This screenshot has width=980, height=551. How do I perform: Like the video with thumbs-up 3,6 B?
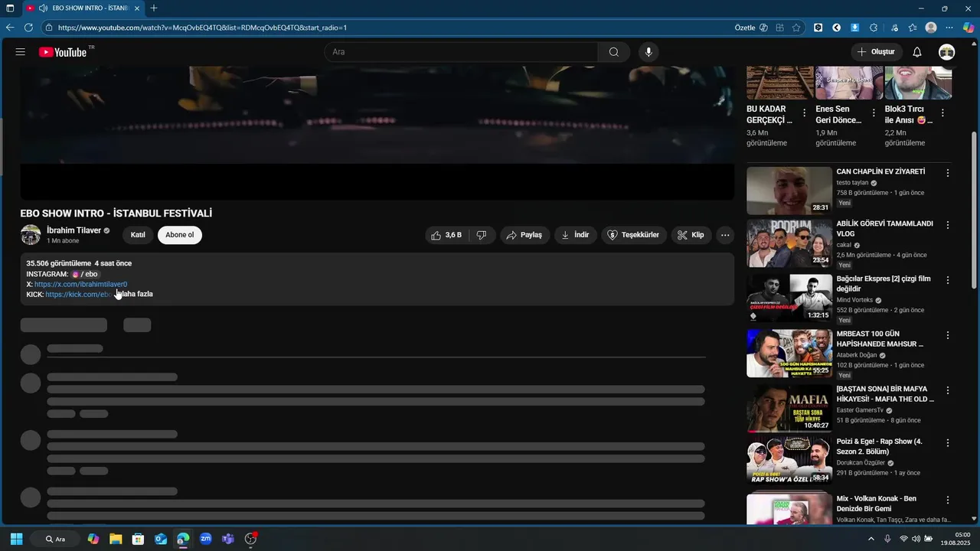pyautogui.click(x=446, y=235)
